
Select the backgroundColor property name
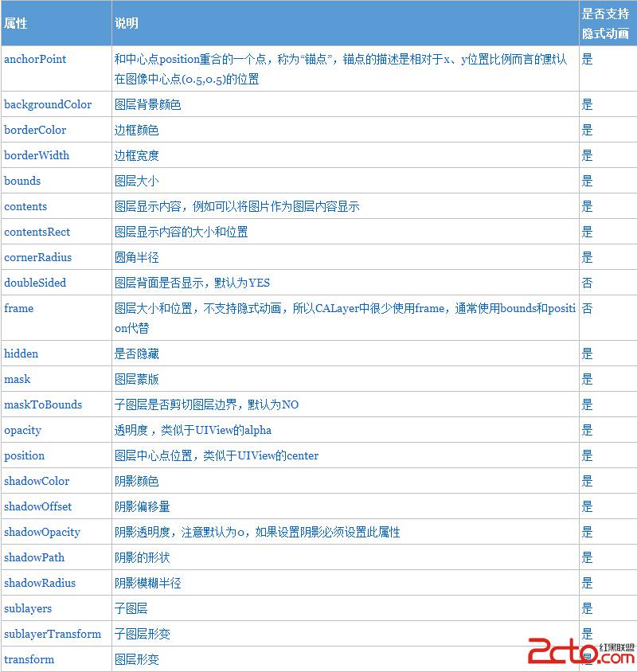point(48,104)
